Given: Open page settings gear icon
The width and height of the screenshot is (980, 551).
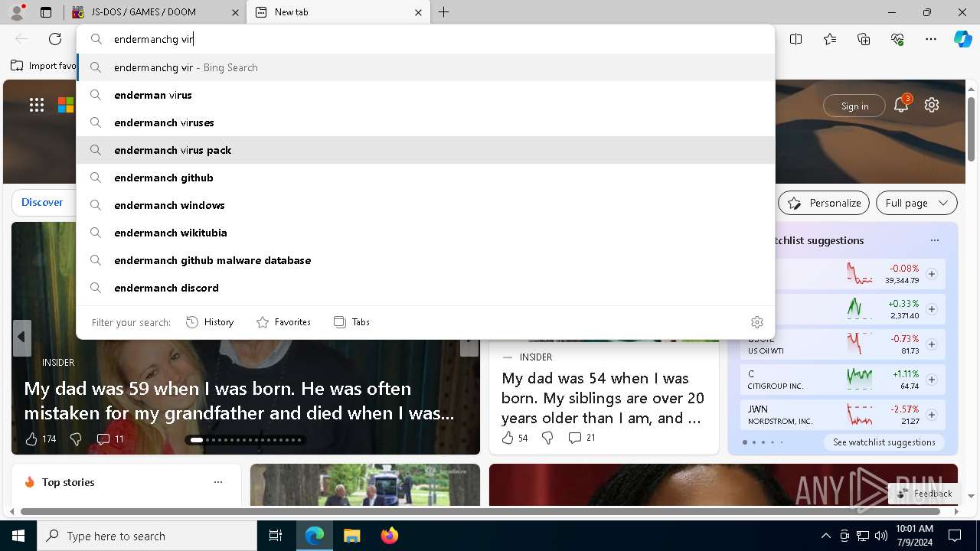Looking at the screenshot, I should tap(932, 105).
